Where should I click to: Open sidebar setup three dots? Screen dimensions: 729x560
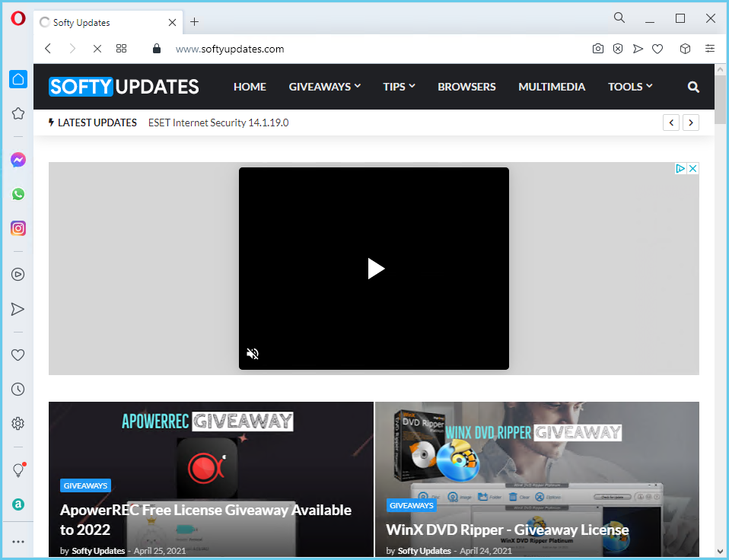(18, 542)
